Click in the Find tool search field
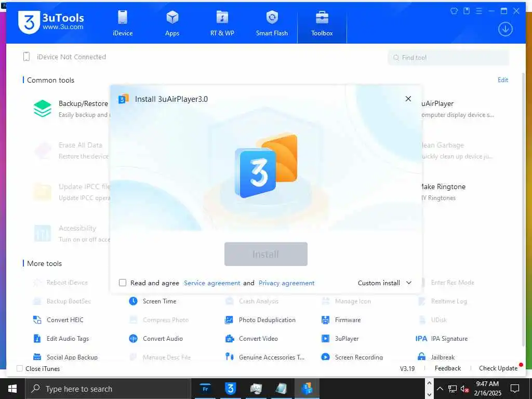The width and height of the screenshot is (532, 399). (x=448, y=58)
